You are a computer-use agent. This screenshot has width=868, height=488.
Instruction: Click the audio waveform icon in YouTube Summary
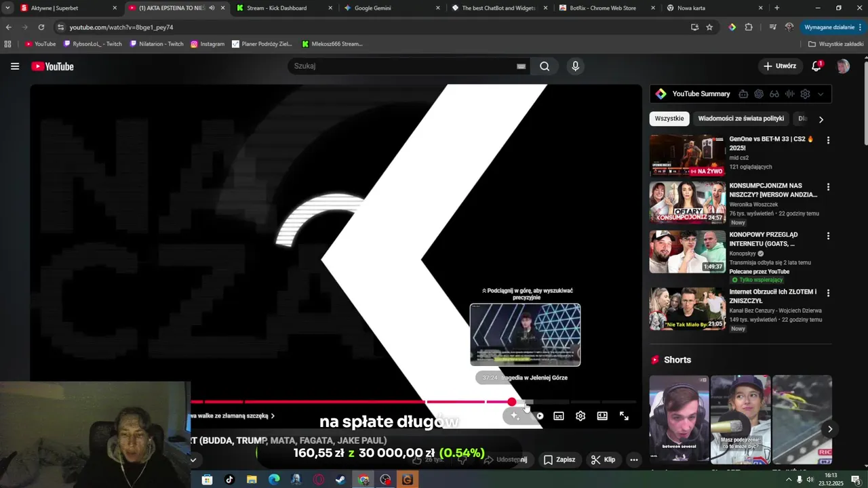coord(789,94)
